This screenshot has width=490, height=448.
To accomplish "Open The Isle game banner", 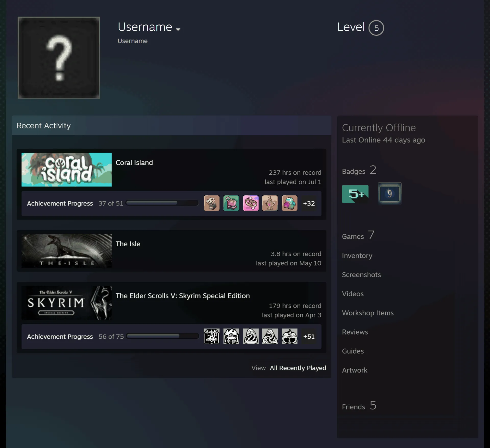I will pyautogui.click(x=67, y=251).
